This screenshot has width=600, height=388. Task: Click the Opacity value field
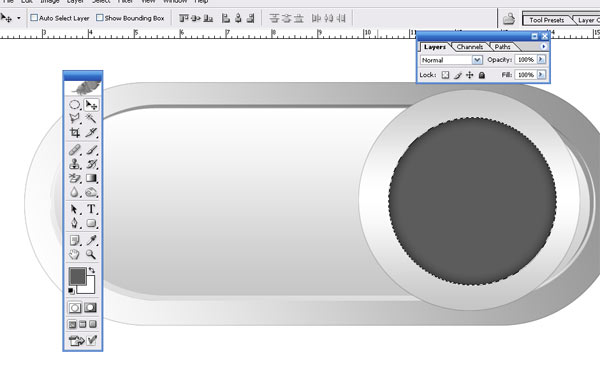(x=526, y=60)
